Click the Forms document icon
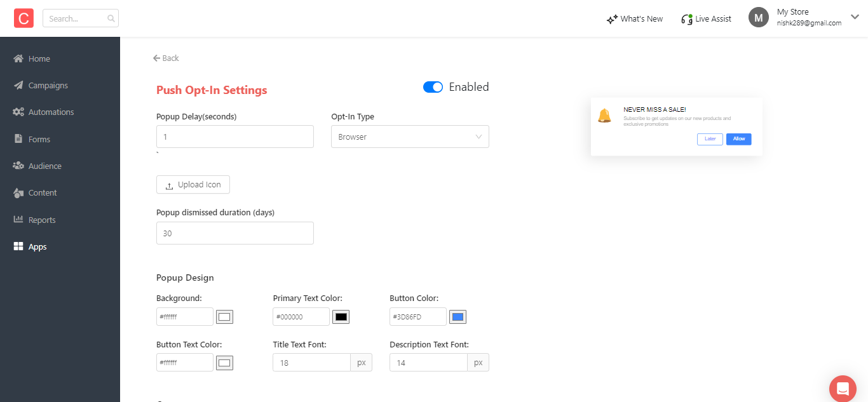This screenshot has width=868, height=402. (18, 139)
